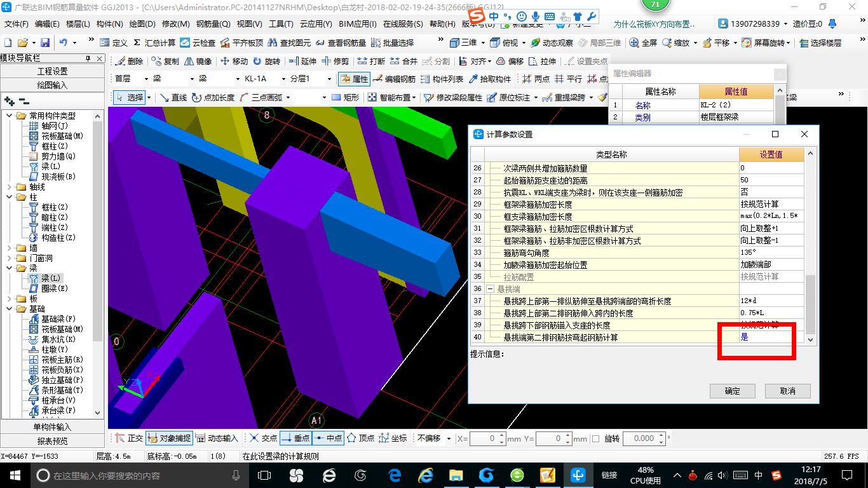Viewport: 868px width, 488px height.
Task: Select the 平移 pan tool
Action: [716, 43]
